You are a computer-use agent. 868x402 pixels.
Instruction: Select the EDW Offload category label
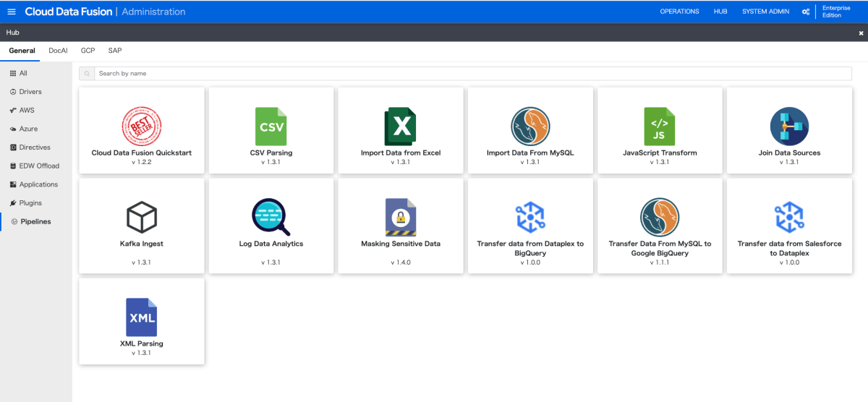click(39, 166)
